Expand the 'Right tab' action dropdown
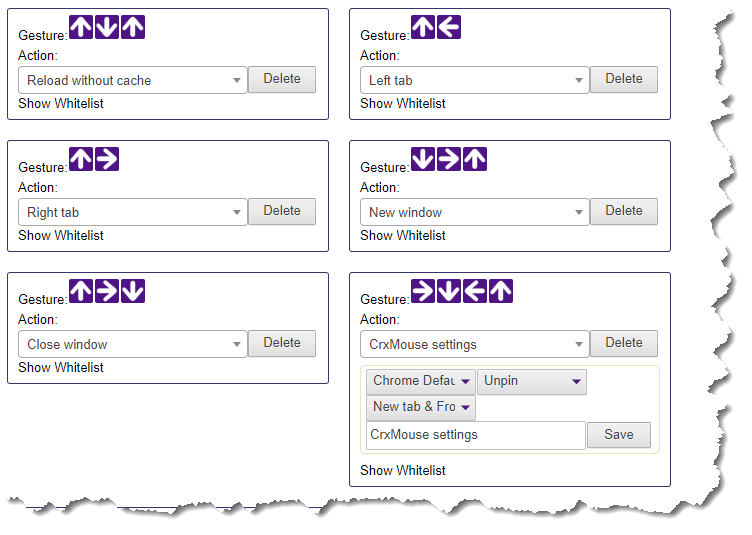 pyautogui.click(x=132, y=212)
